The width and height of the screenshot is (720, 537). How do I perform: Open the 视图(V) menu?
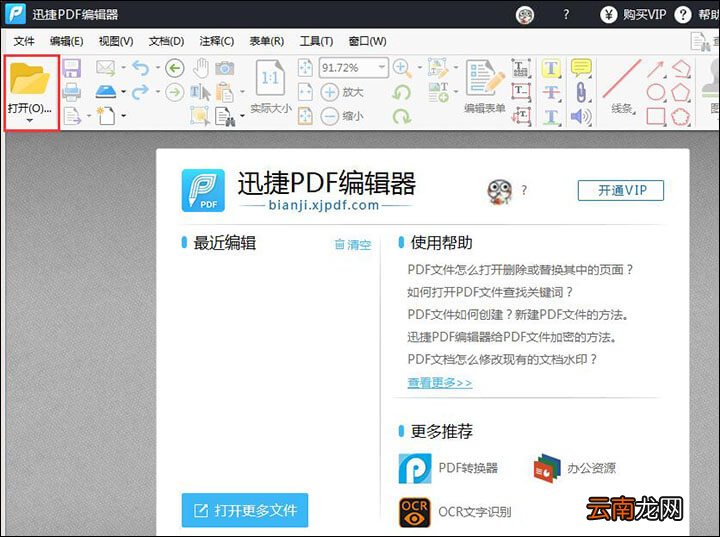click(116, 41)
